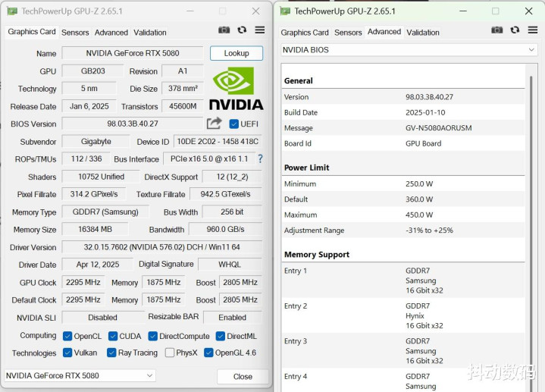This screenshot has width=545, height=392.
Task: Click the Driver Version field
Action: coord(162,247)
